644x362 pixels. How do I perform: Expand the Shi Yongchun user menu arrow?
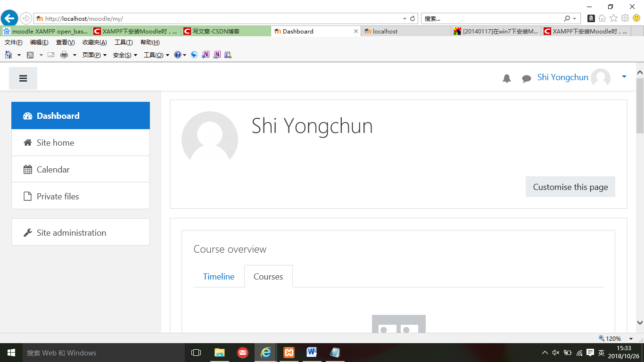(624, 76)
